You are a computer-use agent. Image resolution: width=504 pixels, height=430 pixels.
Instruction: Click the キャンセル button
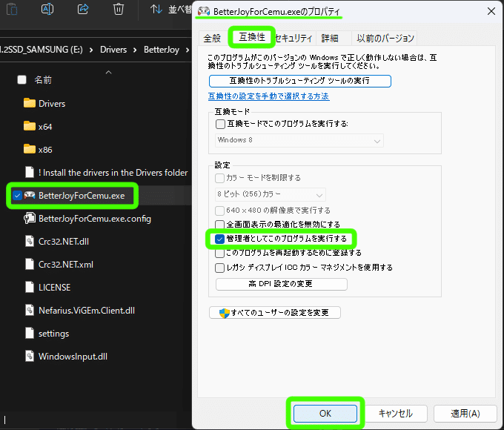[x=395, y=413]
